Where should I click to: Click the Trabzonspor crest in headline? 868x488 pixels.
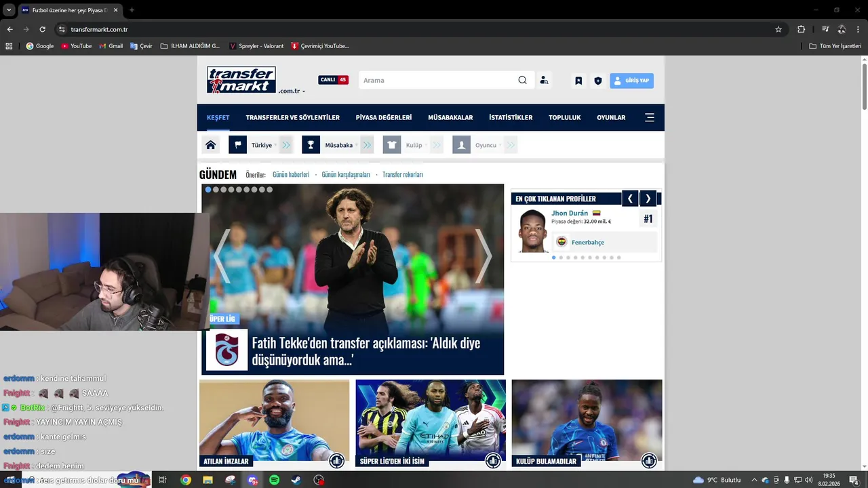click(226, 350)
